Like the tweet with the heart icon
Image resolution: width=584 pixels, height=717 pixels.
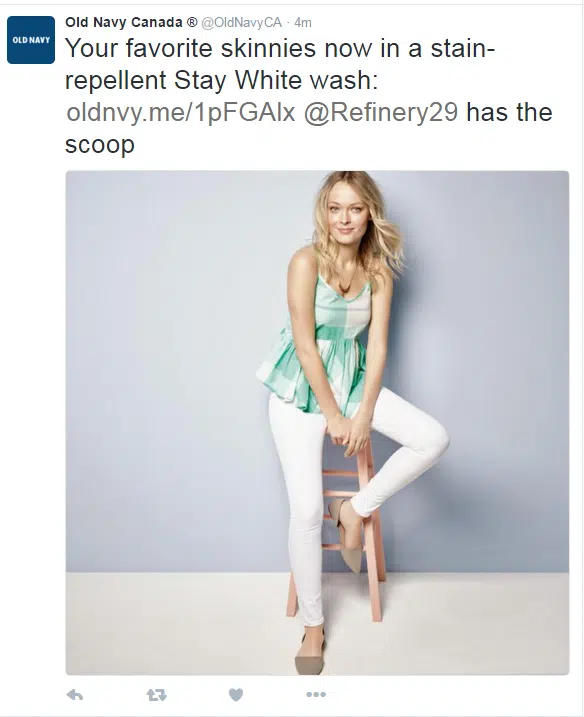[236, 695]
